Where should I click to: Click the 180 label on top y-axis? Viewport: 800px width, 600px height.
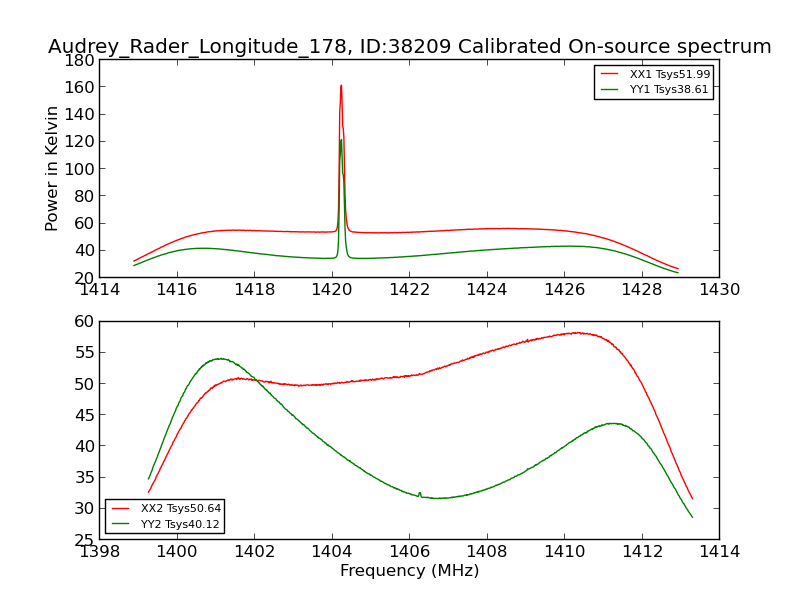click(x=79, y=60)
